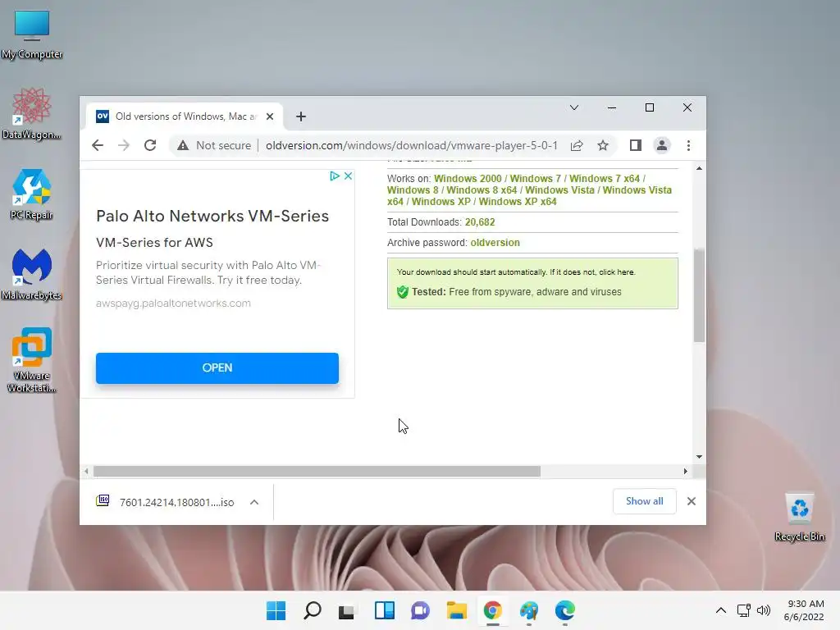The image size is (840, 630).
Task: Open Chat on the taskbar
Action: [421, 610]
